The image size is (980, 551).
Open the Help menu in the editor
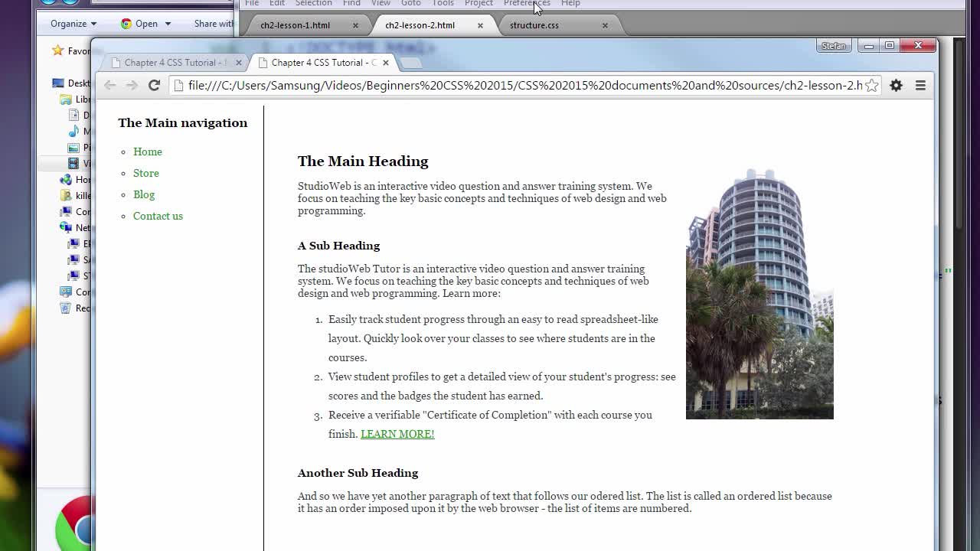click(x=570, y=3)
